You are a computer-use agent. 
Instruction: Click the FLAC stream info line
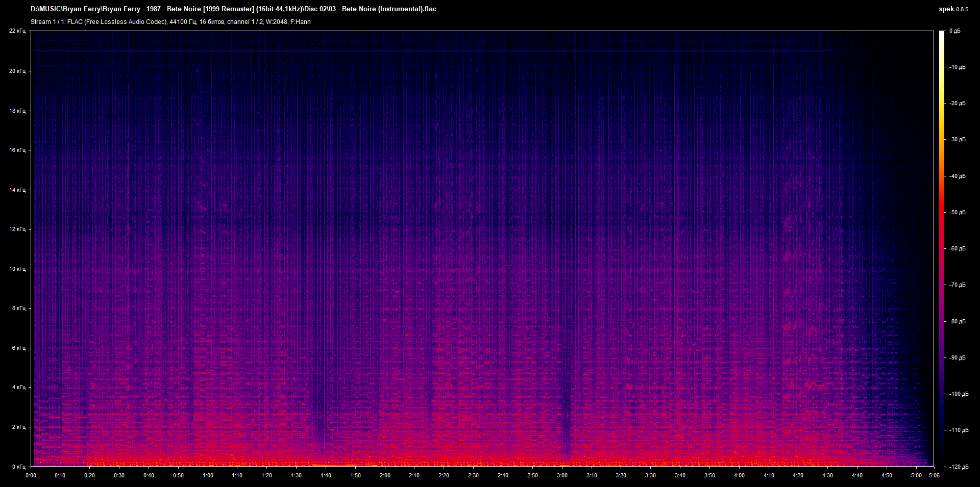coord(170,22)
